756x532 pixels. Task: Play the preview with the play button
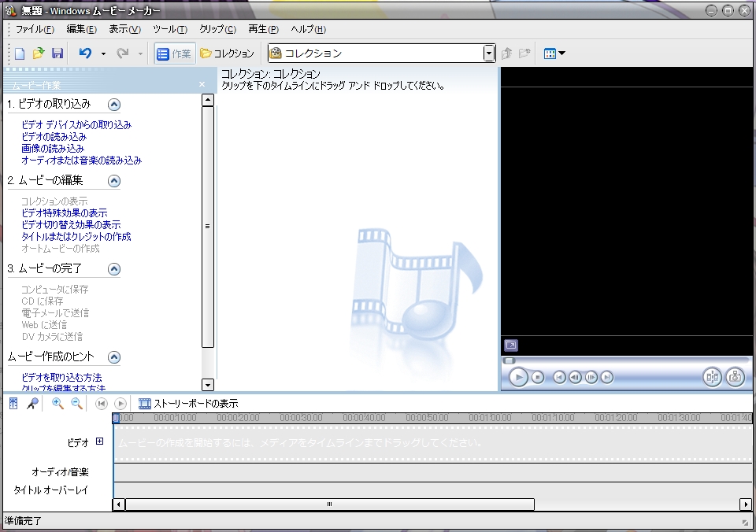[518, 377]
